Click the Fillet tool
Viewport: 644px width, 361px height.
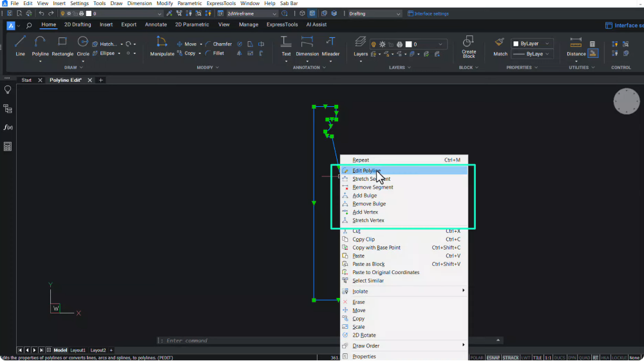(215, 53)
